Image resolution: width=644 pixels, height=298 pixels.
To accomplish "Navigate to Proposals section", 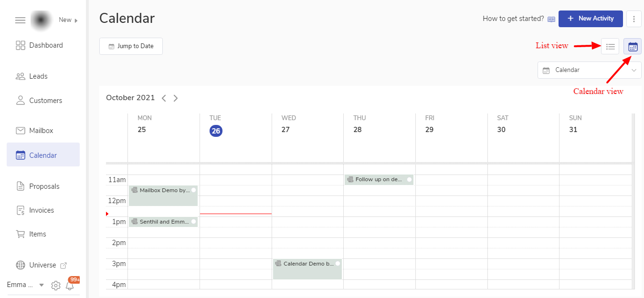I will pos(44,186).
